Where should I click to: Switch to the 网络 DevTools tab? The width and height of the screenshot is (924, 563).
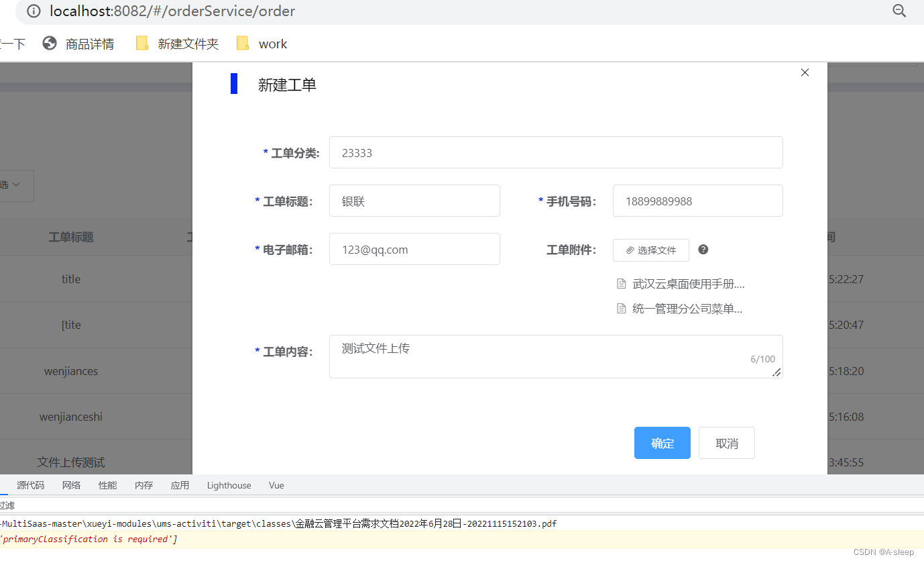click(71, 484)
